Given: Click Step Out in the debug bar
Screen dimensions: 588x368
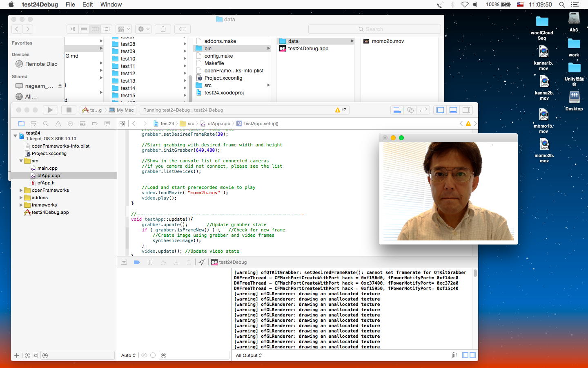Looking at the screenshot, I should click(189, 263).
